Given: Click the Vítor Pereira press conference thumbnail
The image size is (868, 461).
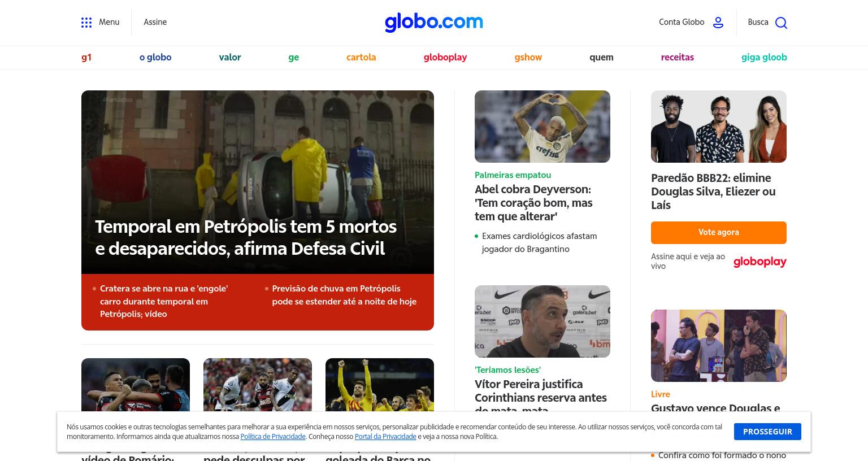Looking at the screenshot, I should pyautogui.click(x=542, y=321).
